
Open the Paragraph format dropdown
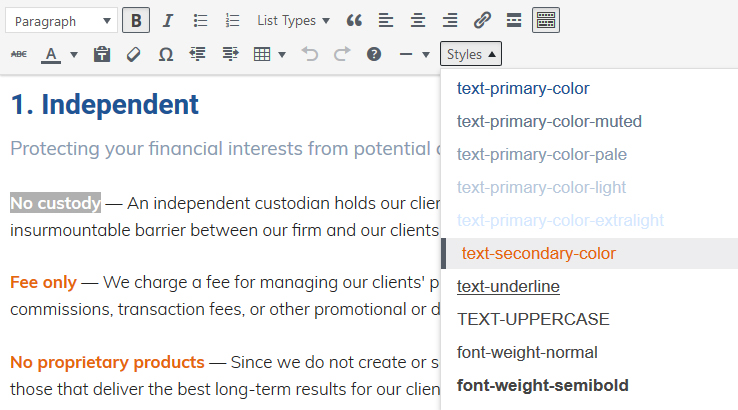61,21
